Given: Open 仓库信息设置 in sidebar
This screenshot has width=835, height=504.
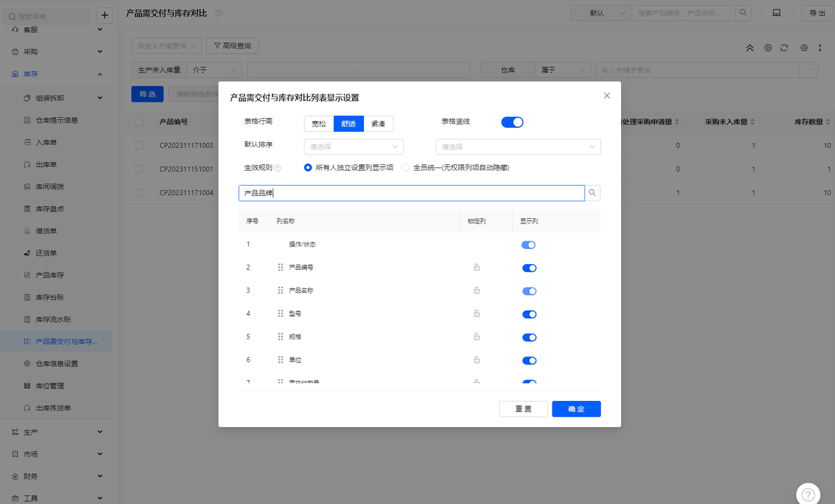Looking at the screenshot, I should (57, 364).
